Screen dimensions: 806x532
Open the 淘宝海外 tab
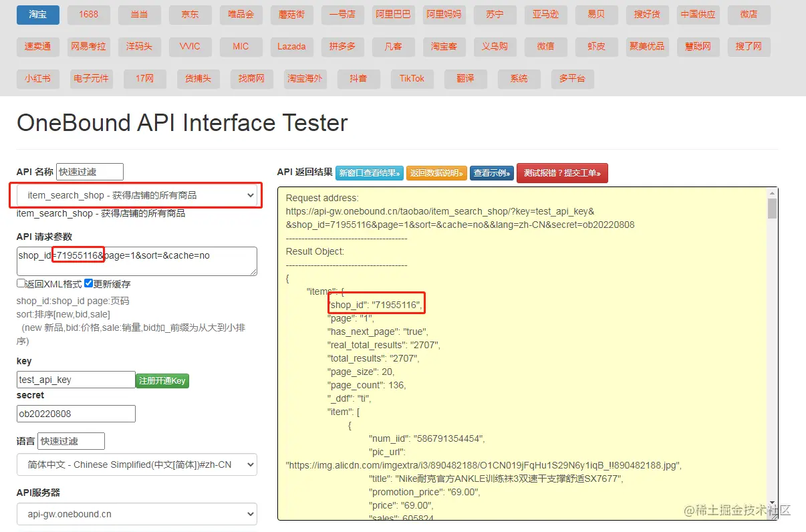click(305, 79)
